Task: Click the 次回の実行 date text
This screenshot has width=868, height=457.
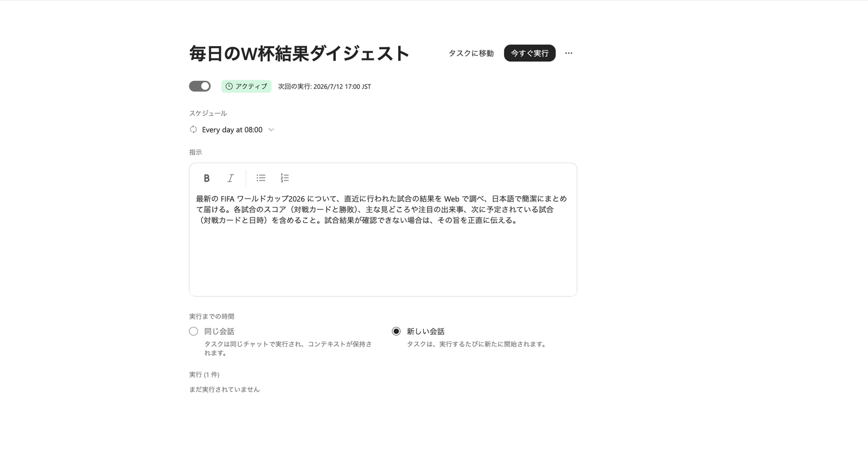Action: (x=324, y=87)
